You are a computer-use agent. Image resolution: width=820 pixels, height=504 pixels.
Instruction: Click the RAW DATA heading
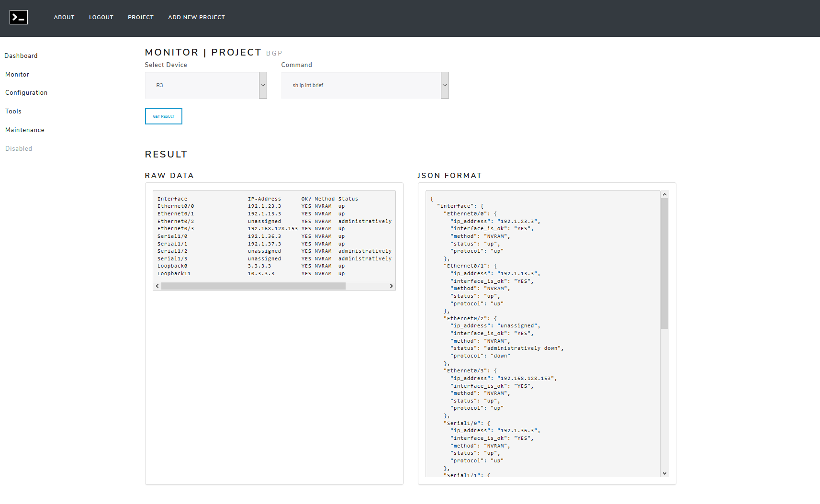point(169,176)
